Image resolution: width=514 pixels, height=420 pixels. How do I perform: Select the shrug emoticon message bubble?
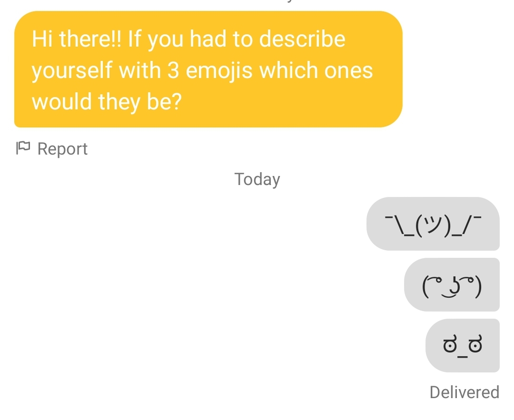tap(432, 224)
